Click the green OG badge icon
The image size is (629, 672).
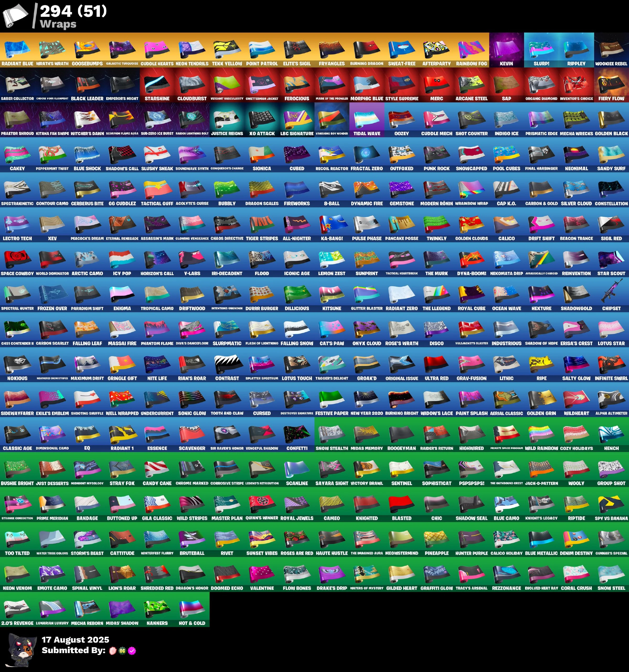[x=122, y=651]
